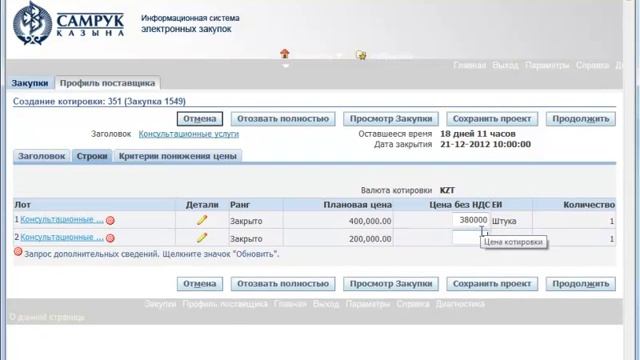This screenshot has width=640, height=360.
Task: Click the starred favorites page icon
Action: (361, 55)
